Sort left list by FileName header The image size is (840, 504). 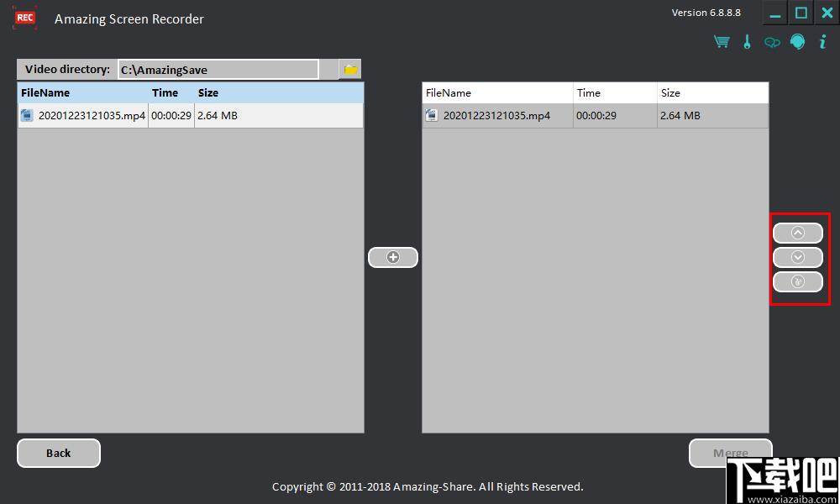83,92
